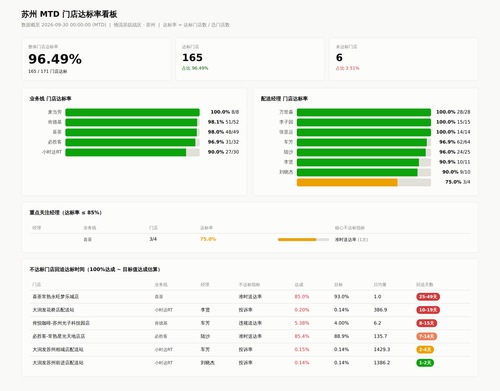
Task: Click the green bar for 96.9% 31/32
Action: [130, 142]
